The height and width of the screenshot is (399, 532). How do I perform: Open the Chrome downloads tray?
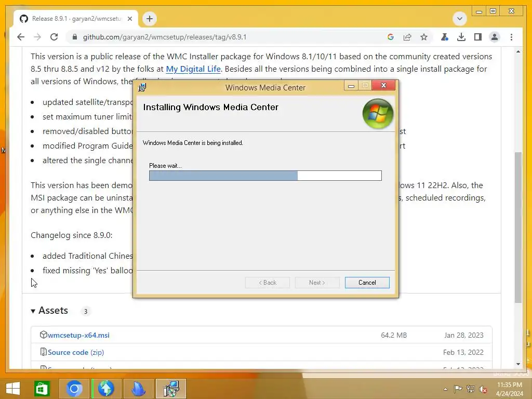(x=461, y=37)
